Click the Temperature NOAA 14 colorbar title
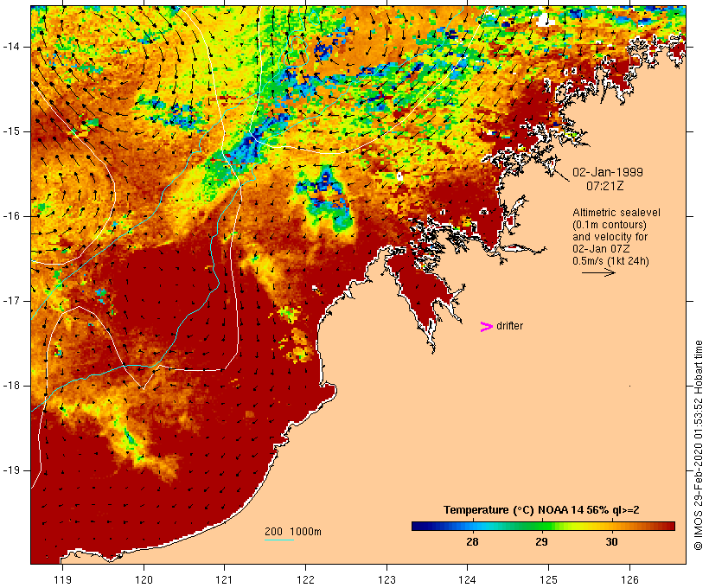This screenshot has width=709, height=588. (x=541, y=510)
